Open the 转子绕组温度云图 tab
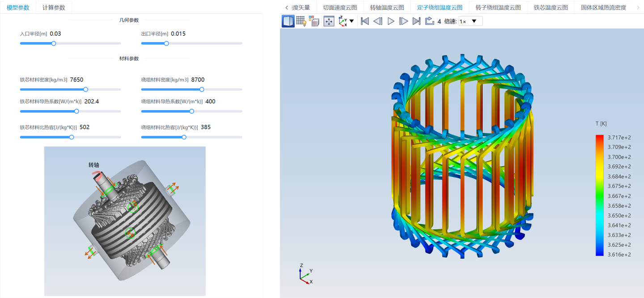This screenshot has width=644, height=298. [498, 8]
